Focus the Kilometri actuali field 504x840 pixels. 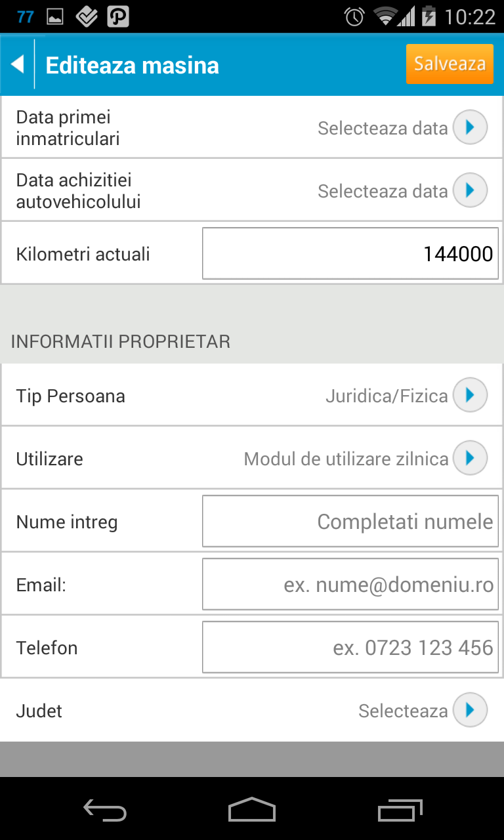(x=350, y=253)
